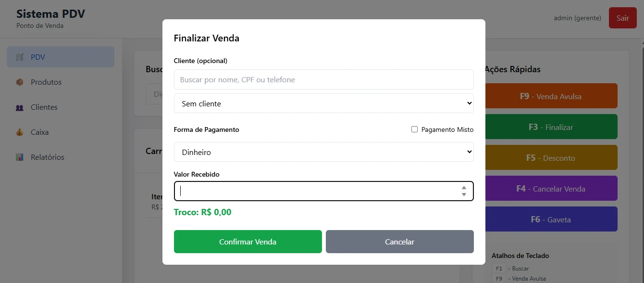Click the Clientes people icon
The height and width of the screenshot is (283, 644).
coord(20,107)
